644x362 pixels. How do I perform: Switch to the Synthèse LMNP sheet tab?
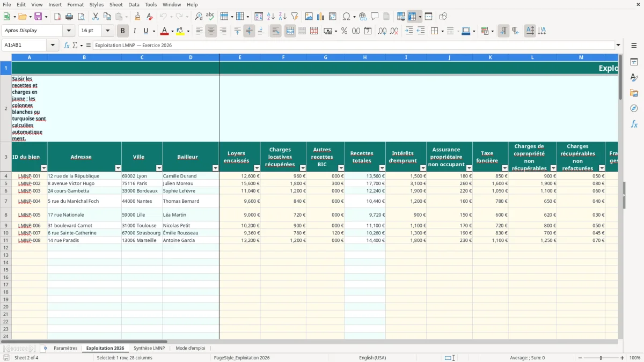[149, 349]
